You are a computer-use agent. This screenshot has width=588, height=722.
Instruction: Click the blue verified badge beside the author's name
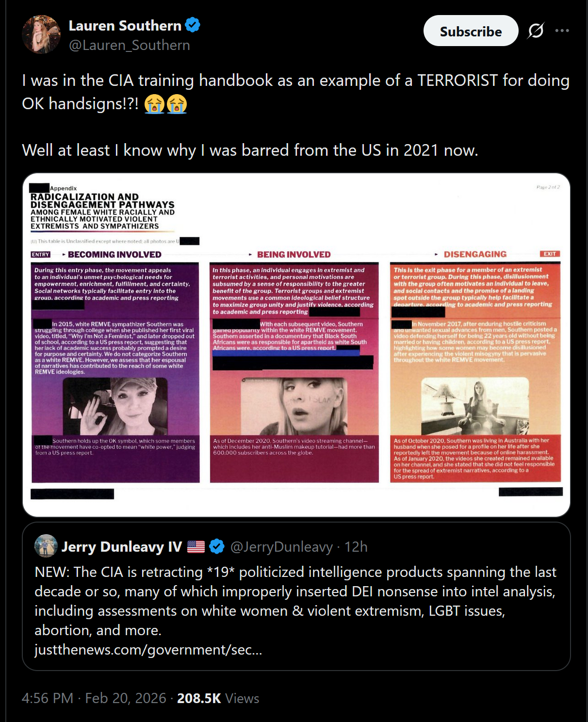tap(193, 25)
